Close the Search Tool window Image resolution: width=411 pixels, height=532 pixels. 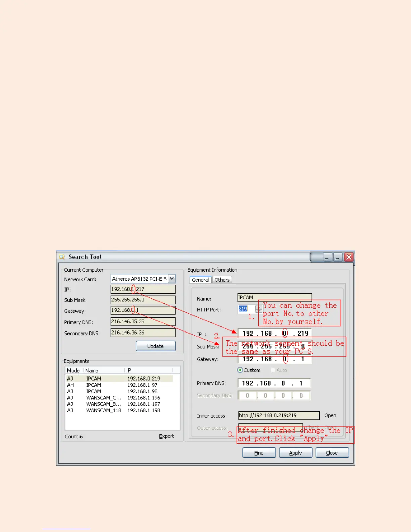[x=349, y=257]
